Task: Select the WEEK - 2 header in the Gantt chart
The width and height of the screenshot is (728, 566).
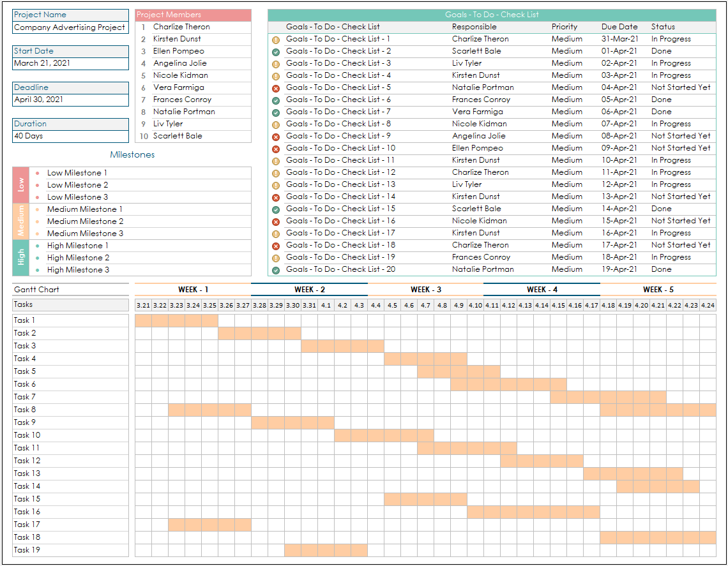Action: click(x=309, y=289)
